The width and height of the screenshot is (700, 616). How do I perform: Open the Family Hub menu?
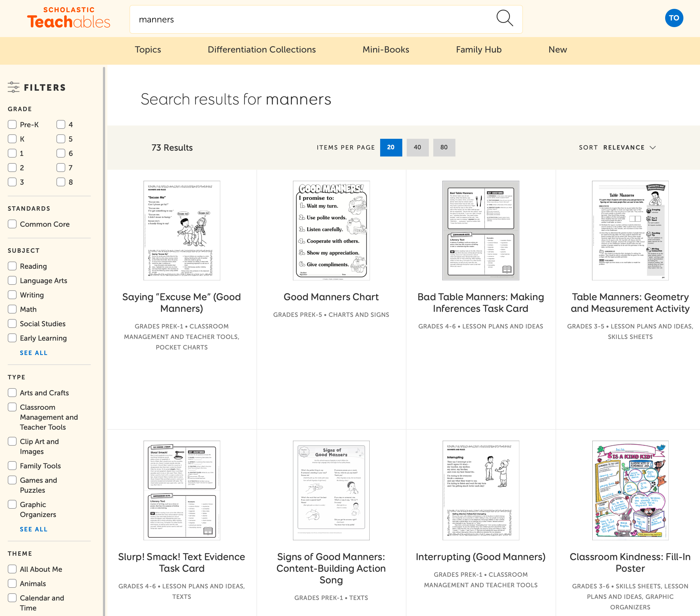tap(478, 49)
